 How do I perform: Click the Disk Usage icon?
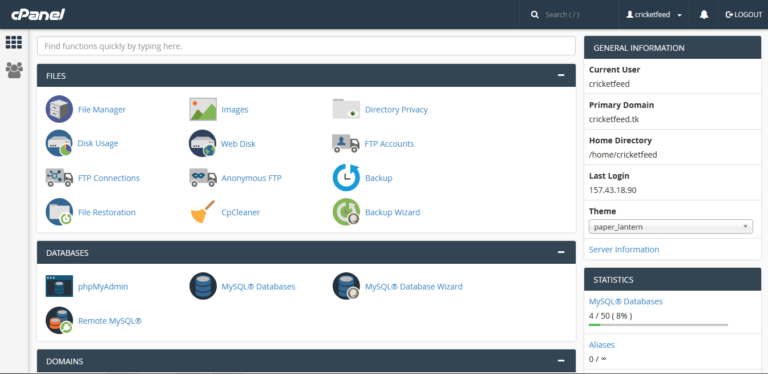59,143
